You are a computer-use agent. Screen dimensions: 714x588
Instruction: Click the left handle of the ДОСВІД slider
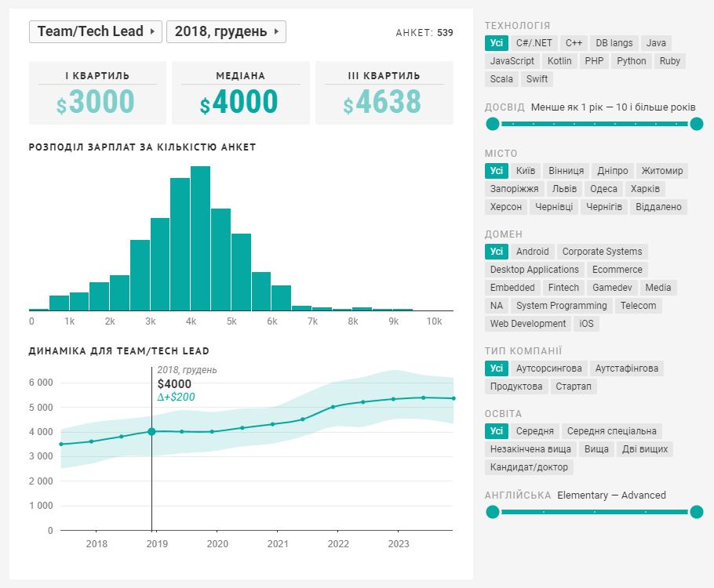pyautogui.click(x=492, y=123)
